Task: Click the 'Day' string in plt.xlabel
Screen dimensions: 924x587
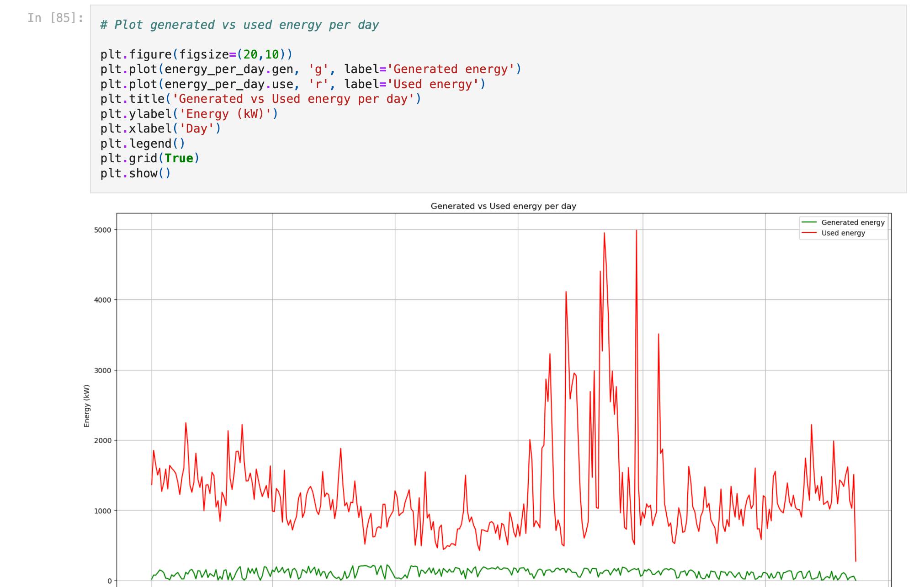Action: 196,129
